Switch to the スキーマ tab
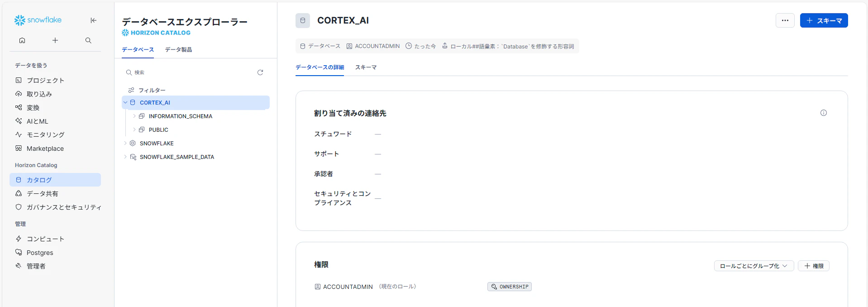The image size is (868, 307). coord(366,67)
